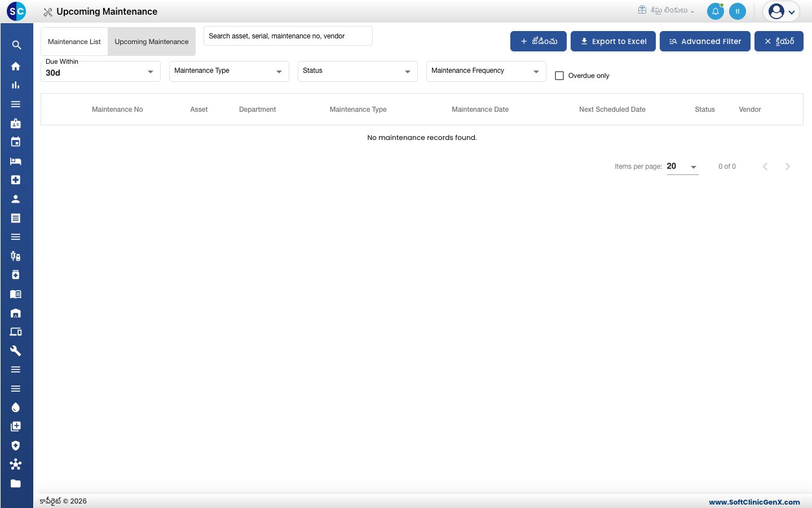The width and height of the screenshot is (812, 508).
Task: Click the Export to Excel button
Action: pyautogui.click(x=613, y=41)
